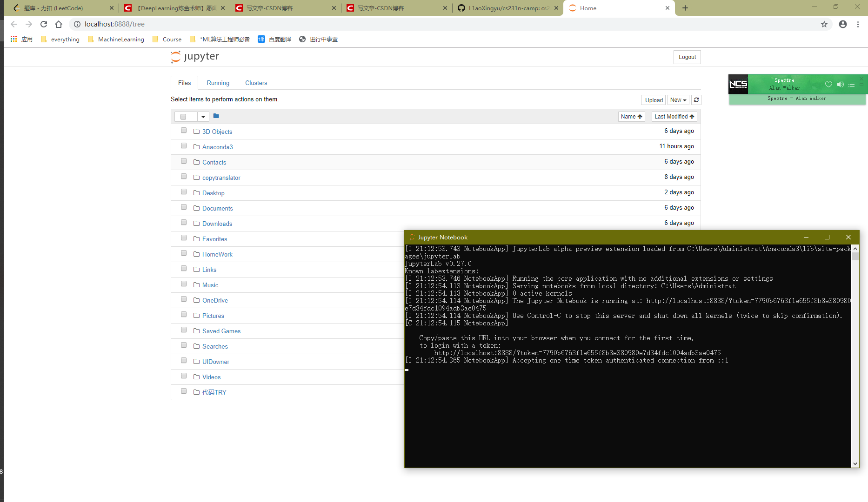Reload the current page in Chrome
This screenshot has height=502, width=868.
(x=43, y=24)
